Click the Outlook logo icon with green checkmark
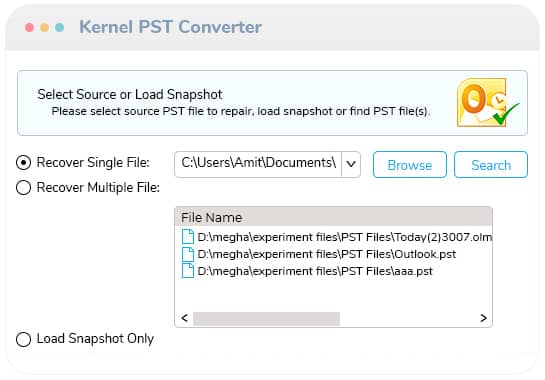 tap(488, 103)
